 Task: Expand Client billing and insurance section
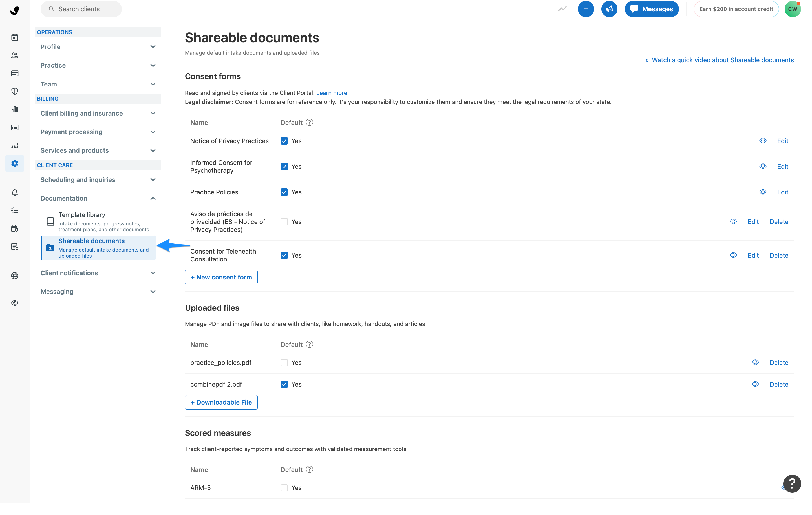tap(98, 113)
